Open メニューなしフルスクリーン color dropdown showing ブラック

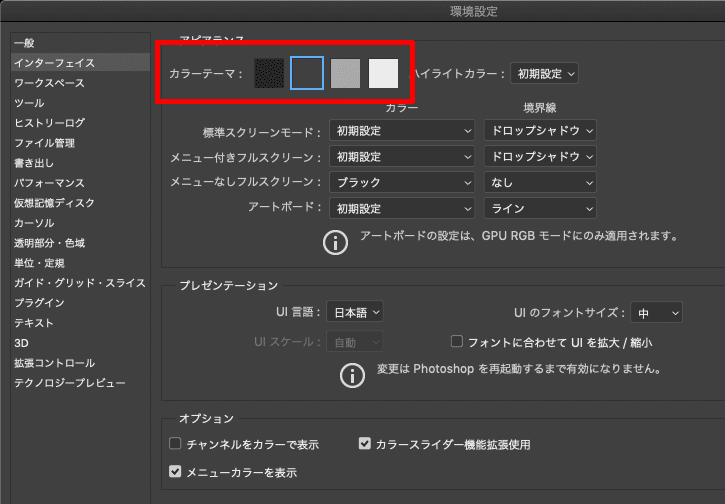click(x=402, y=183)
